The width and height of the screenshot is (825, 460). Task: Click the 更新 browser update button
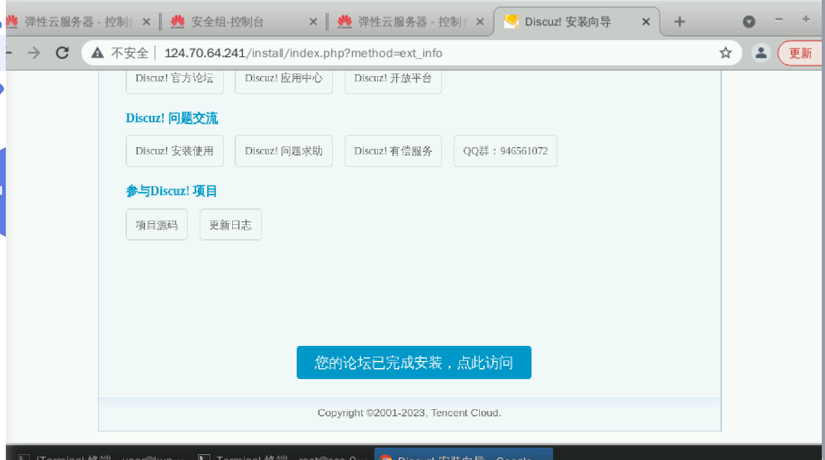point(800,53)
